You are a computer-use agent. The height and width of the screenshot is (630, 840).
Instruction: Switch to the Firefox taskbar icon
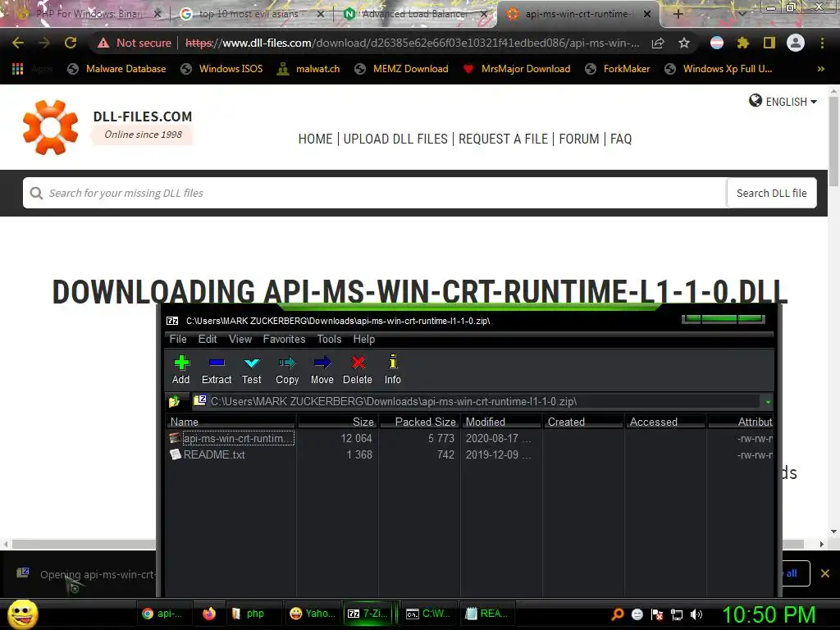pyautogui.click(x=209, y=614)
